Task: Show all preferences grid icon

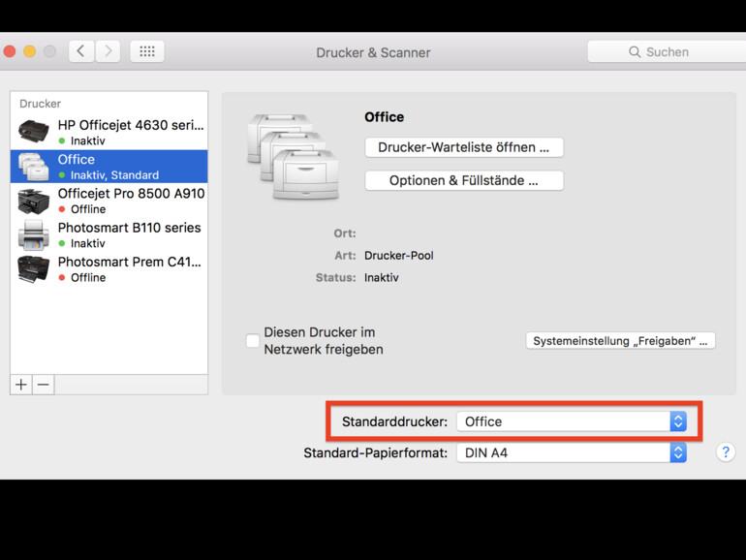Action: click(x=147, y=51)
